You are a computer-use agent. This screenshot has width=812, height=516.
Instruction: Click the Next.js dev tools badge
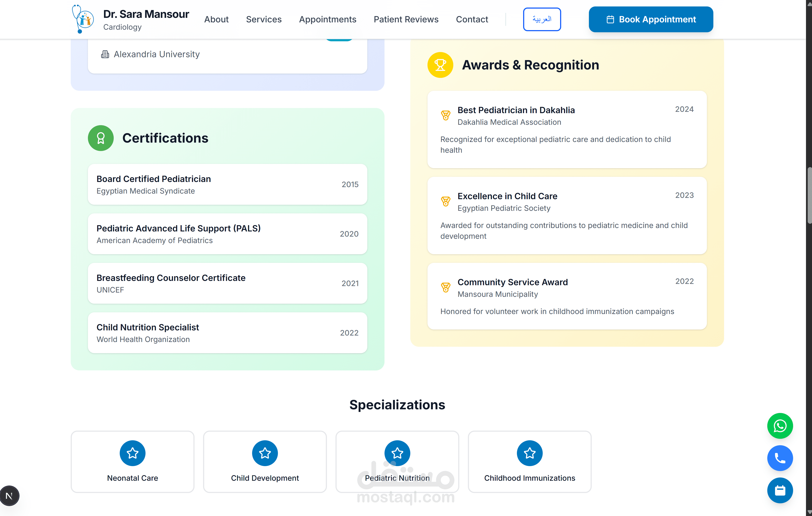pyautogui.click(x=9, y=495)
